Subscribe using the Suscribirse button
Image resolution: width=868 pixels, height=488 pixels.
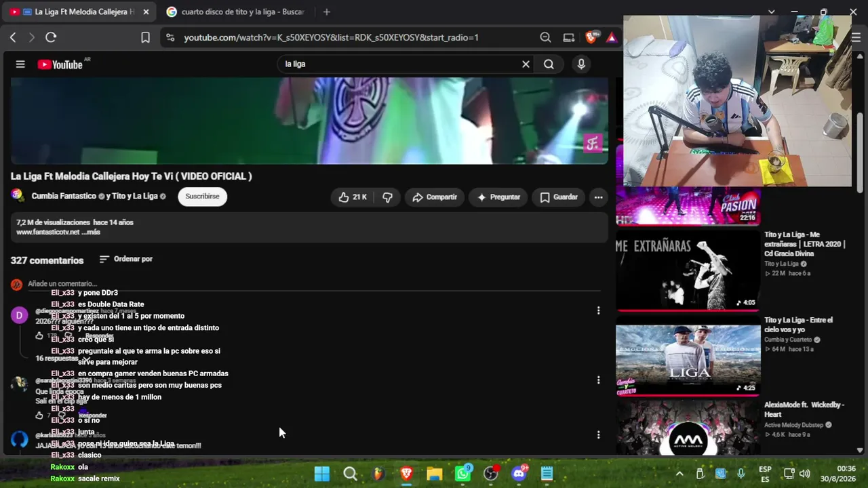coord(202,197)
